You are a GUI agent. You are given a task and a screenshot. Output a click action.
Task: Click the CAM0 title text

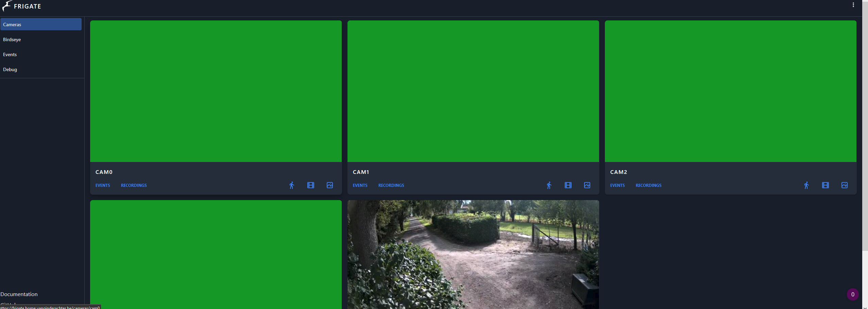tap(104, 172)
